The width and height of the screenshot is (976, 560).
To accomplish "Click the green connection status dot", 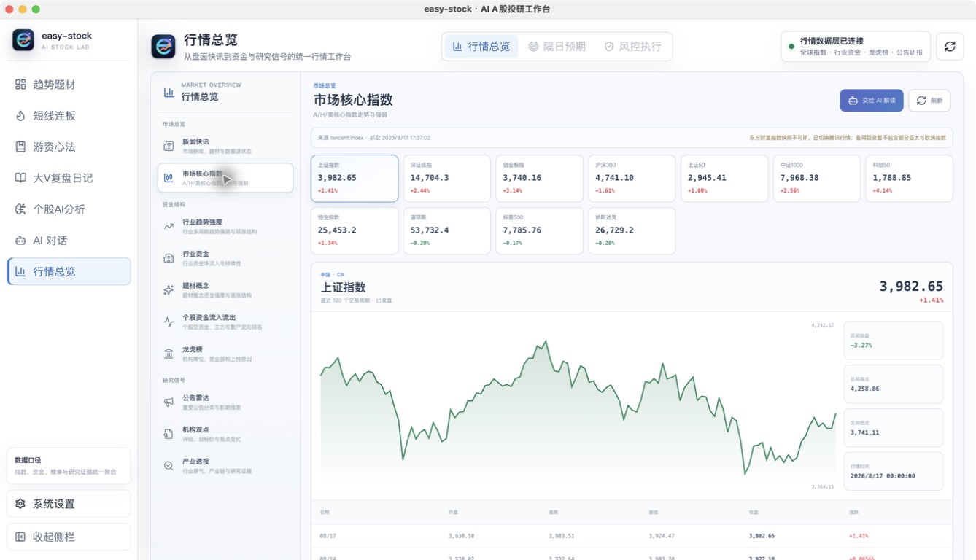I will (791, 47).
